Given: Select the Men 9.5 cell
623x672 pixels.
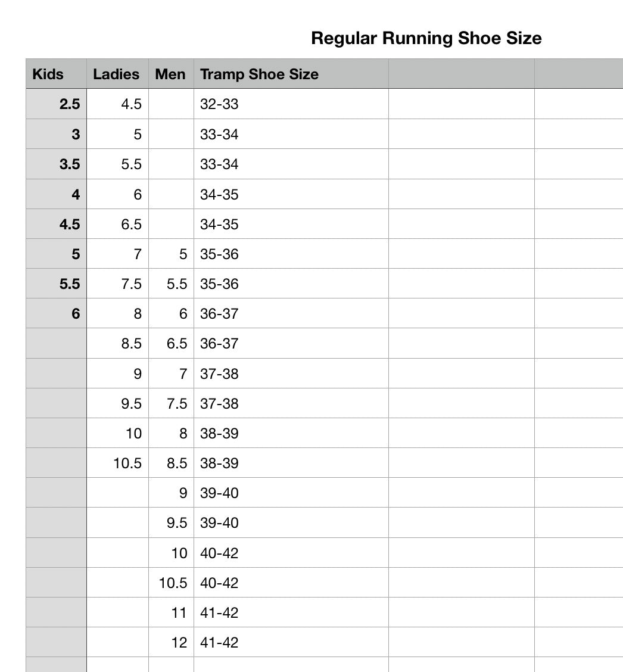Looking at the screenshot, I should 171,522.
